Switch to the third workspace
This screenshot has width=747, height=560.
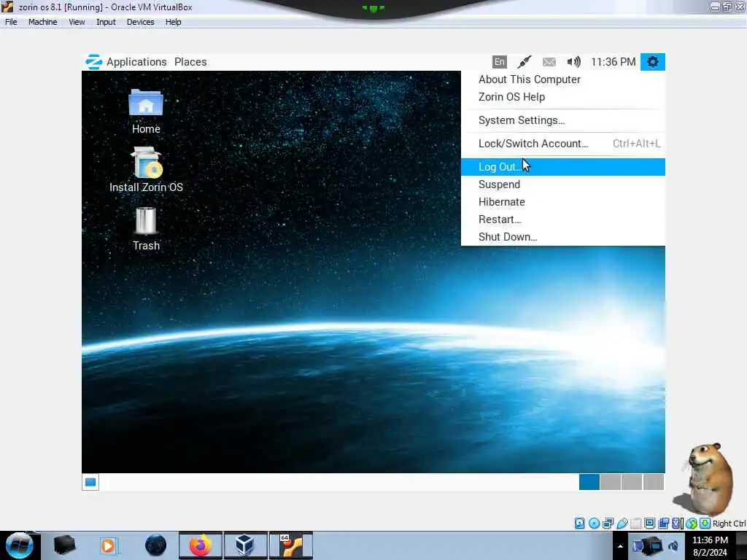(x=632, y=482)
